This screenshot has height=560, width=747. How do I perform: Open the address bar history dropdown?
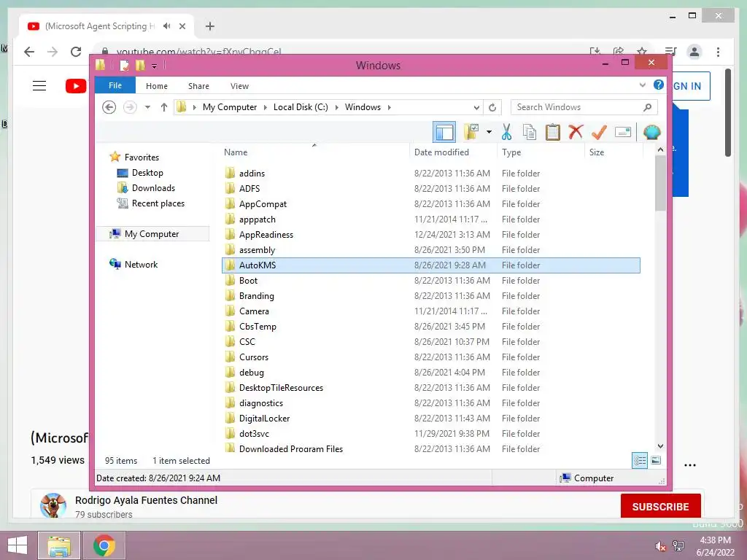point(476,107)
